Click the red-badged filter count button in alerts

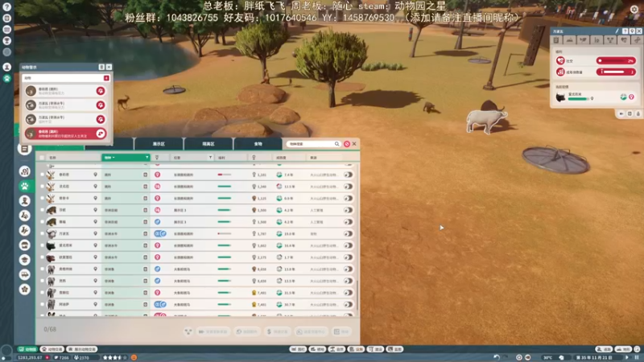coord(106,78)
